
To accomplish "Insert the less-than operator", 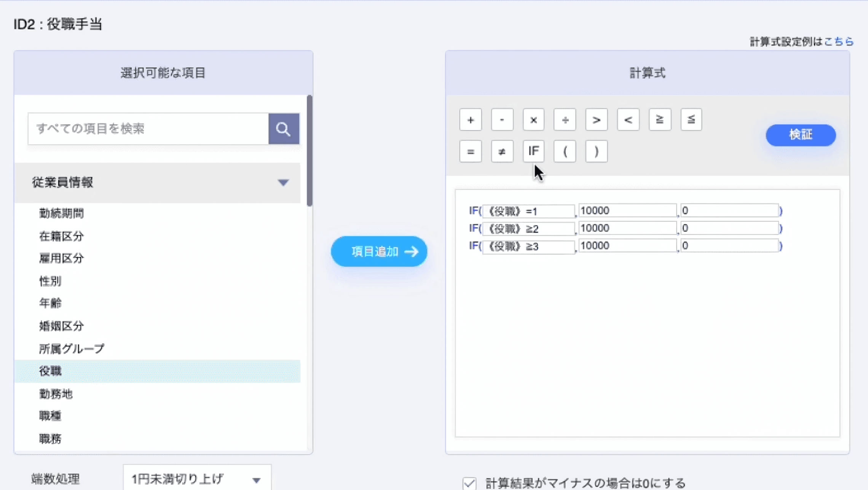I will [628, 120].
